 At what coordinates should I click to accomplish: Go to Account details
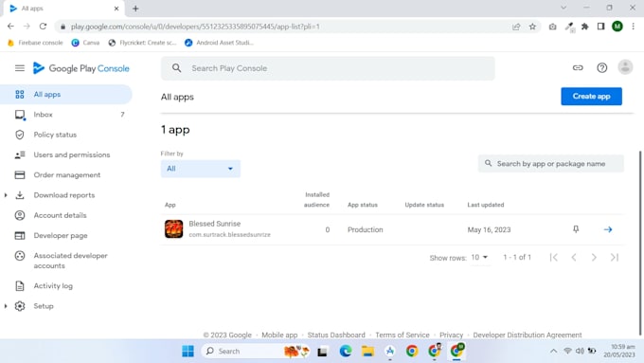(60, 215)
